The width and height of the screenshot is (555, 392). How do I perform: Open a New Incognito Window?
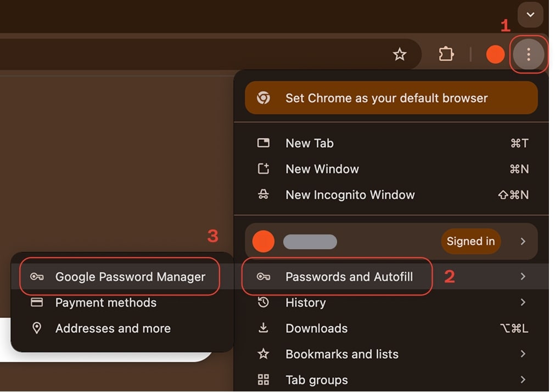pyautogui.click(x=391, y=195)
